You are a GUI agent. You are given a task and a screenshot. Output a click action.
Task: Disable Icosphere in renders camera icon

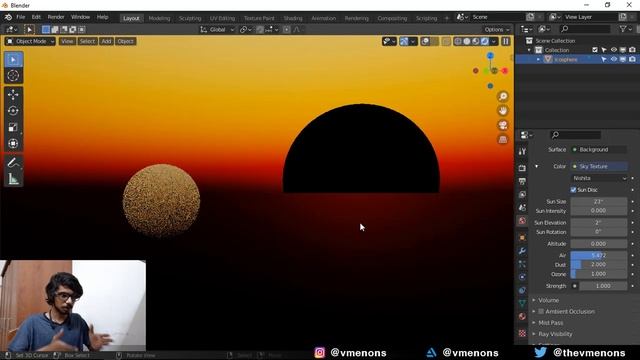point(632,59)
